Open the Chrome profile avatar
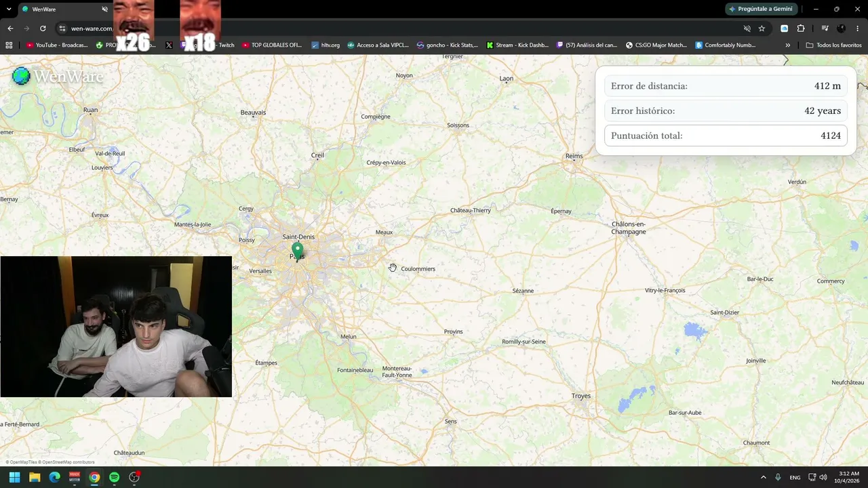Image resolution: width=868 pixels, height=488 pixels. point(842,28)
